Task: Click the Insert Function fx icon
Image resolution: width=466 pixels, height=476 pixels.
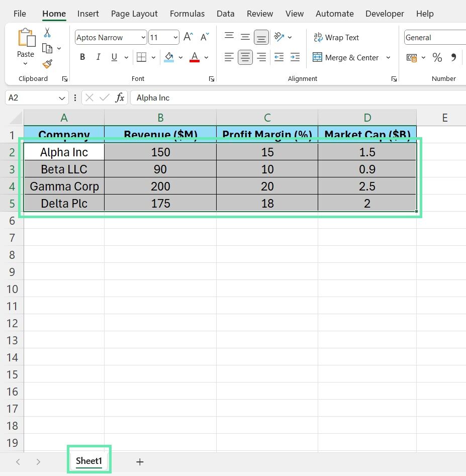Action: (120, 98)
